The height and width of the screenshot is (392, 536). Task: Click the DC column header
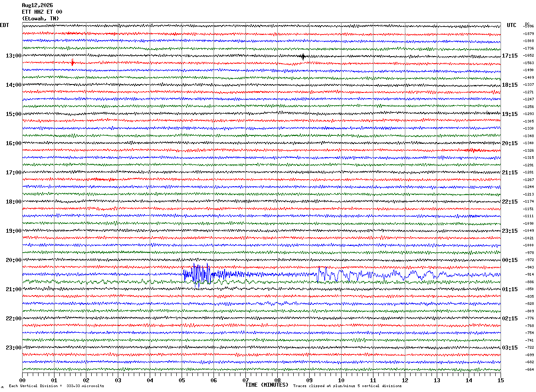(x=527, y=24)
